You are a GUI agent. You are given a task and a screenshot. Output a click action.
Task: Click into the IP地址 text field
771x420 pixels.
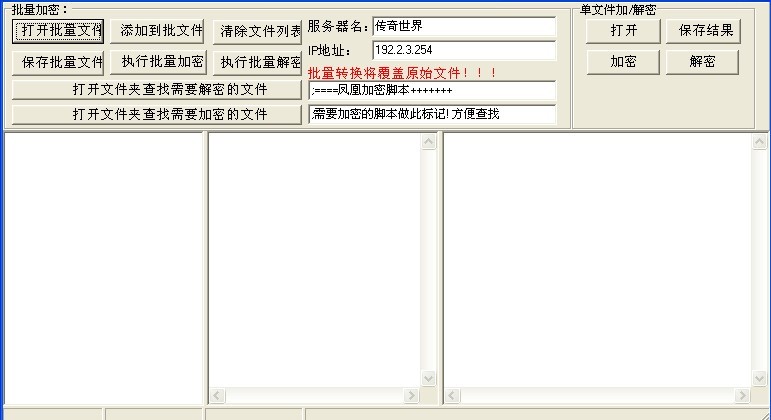pyautogui.click(x=463, y=50)
